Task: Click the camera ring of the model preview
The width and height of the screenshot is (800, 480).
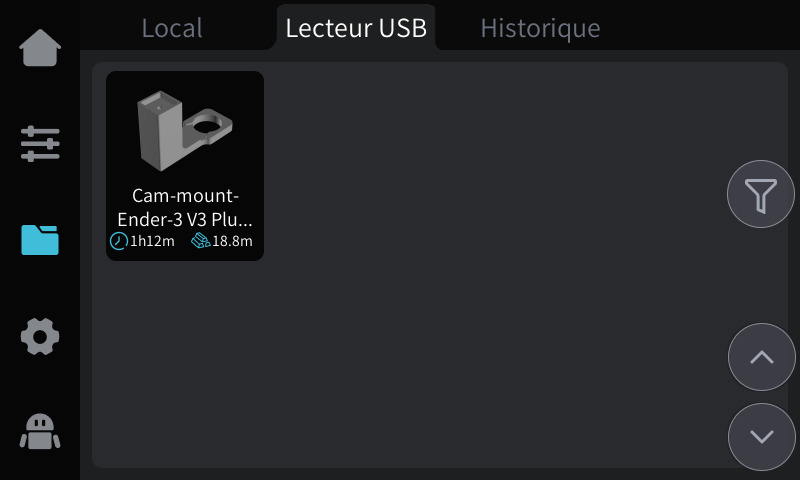Action: [209, 125]
